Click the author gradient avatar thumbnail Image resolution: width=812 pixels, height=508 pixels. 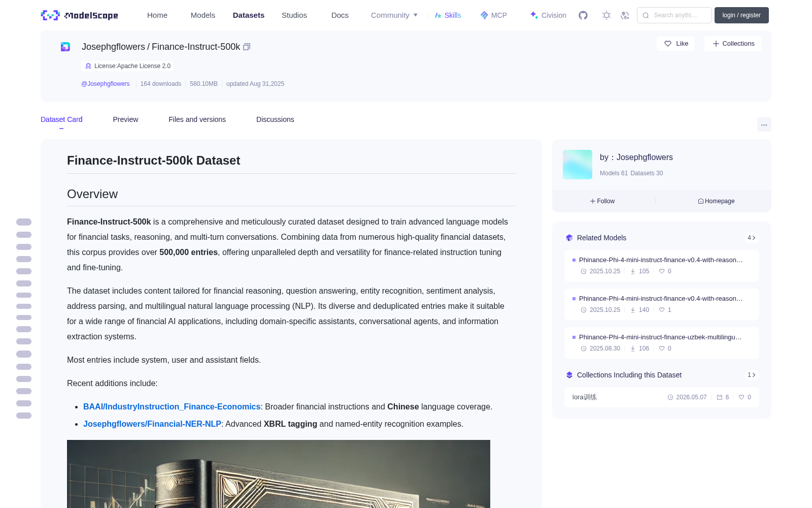tap(578, 165)
